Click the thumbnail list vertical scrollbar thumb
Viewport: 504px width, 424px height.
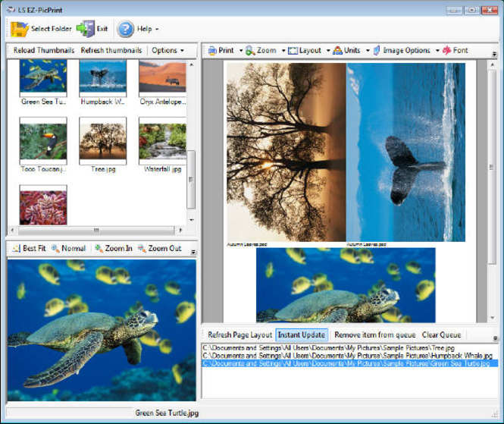pyautogui.click(x=191, y=180)
